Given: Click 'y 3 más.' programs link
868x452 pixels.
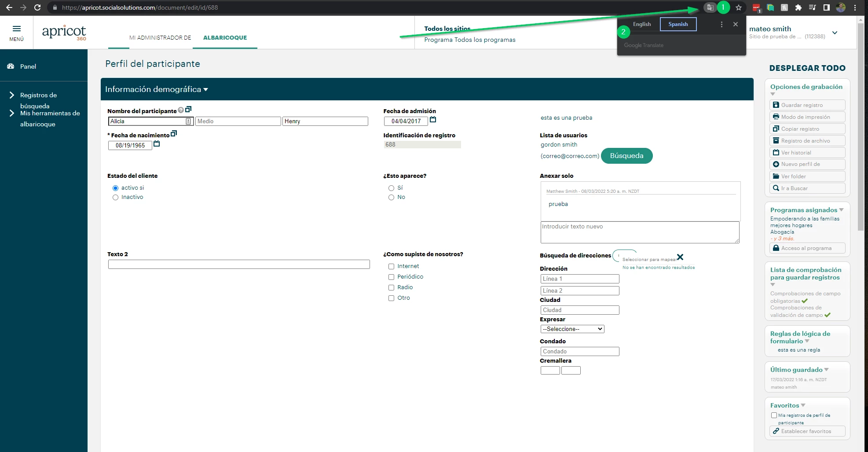Looking at the screenshot, I should (x=784, y=239).
